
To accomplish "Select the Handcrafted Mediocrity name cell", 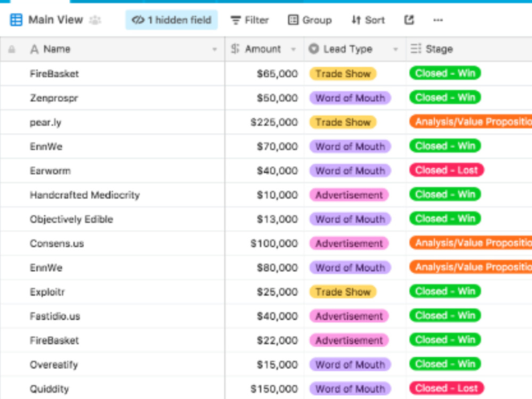I will 112,195.
